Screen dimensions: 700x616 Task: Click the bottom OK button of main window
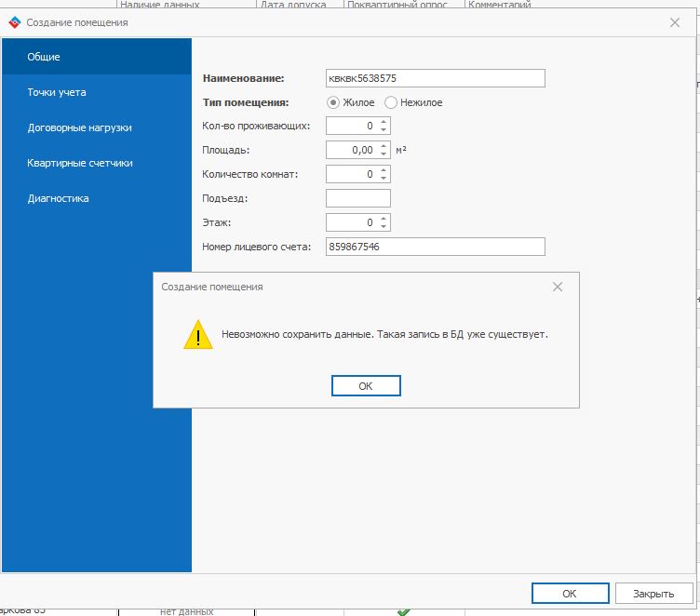coord(570,593)
